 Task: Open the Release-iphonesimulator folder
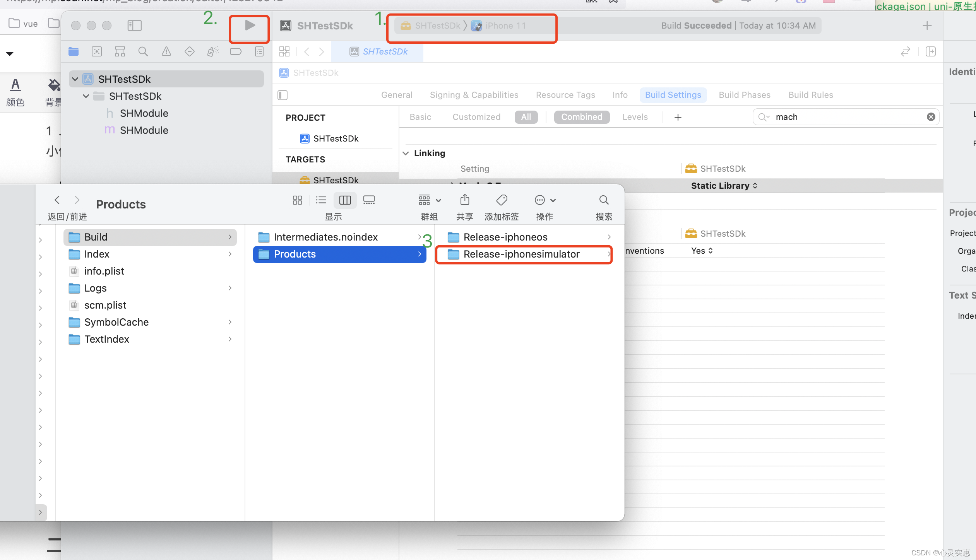(x=521, y=254)
